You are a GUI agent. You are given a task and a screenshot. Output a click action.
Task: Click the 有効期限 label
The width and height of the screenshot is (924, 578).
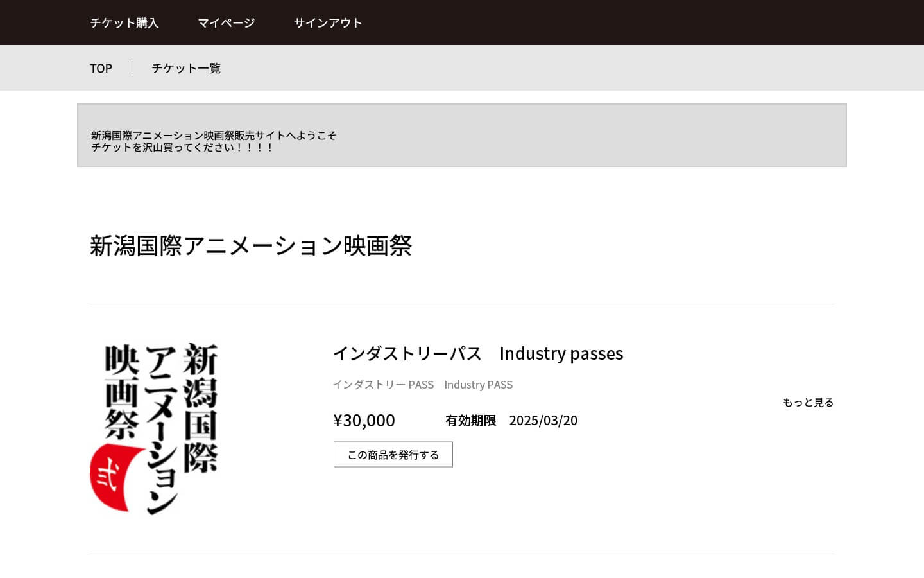tap(470, 421)
